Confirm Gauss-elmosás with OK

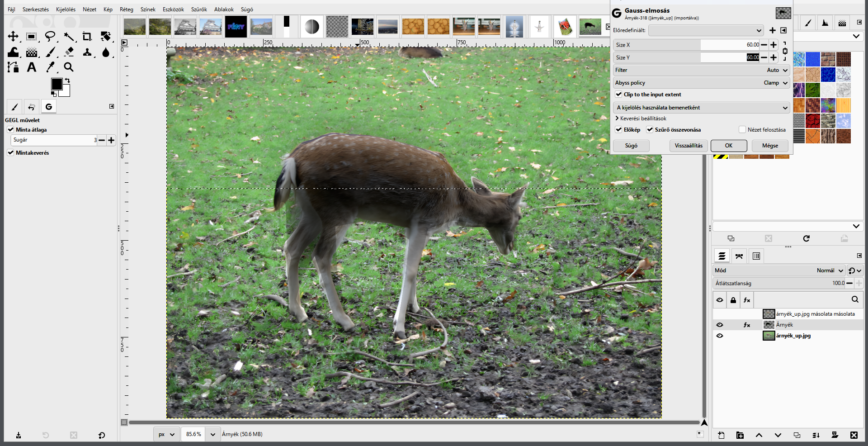(x=729, y=146)
